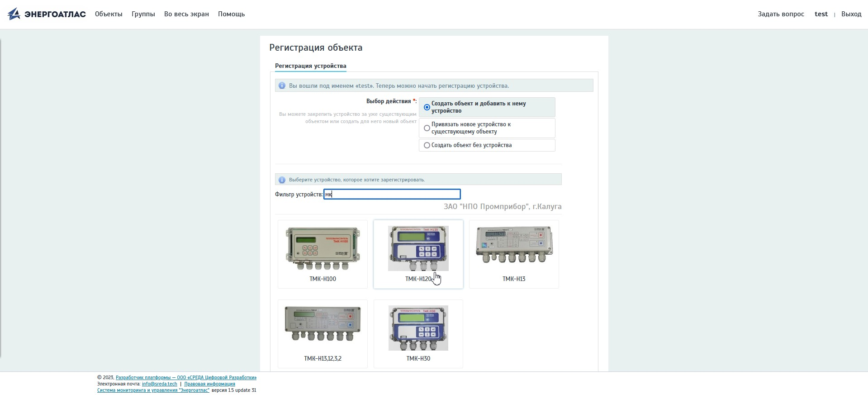This screenshot has width=868, height=395.
Task: Open the Группы menu item
Action: tap(143, 14)
